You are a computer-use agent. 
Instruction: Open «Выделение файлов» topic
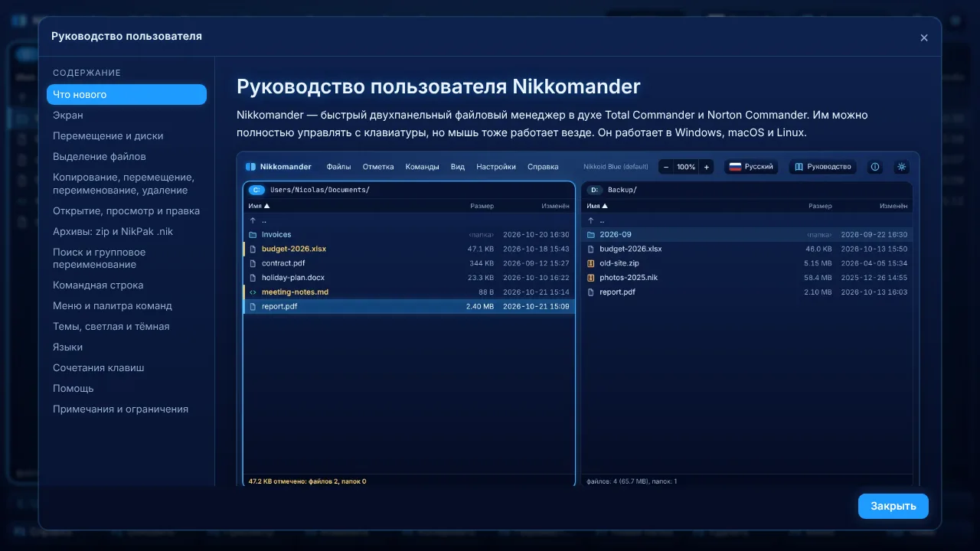(x=126, y=156)
